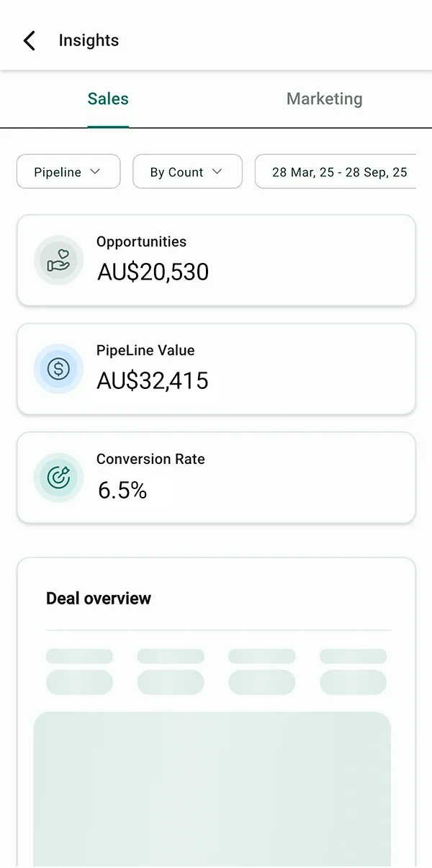
Task: Click the PipeLine Value dollar icon
Action: click(x=58, y=369)
